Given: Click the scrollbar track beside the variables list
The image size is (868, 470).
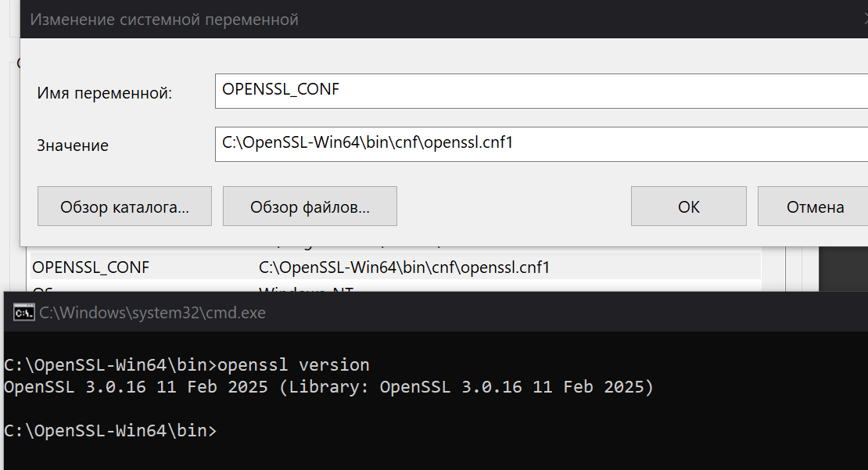Looking at the screenshot, I should click(773, 268).
